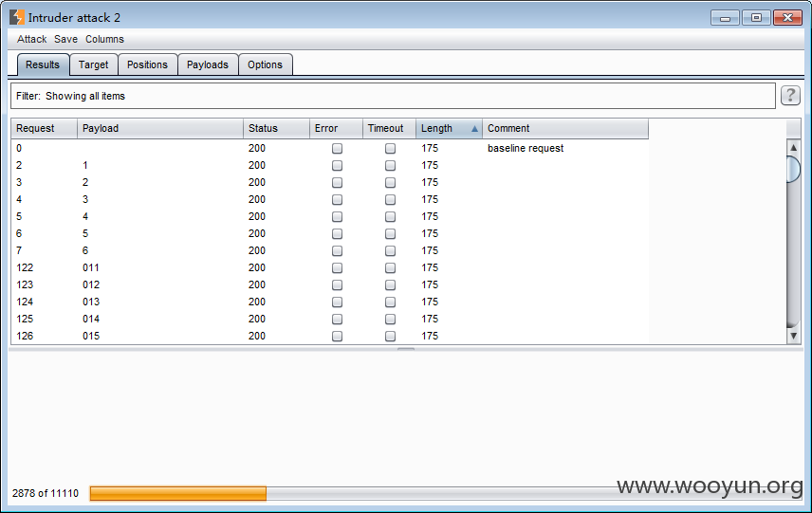812x513 pixels.
Task: Click the 2878 of 11110 progress text
Action: (x=46, y=493)
